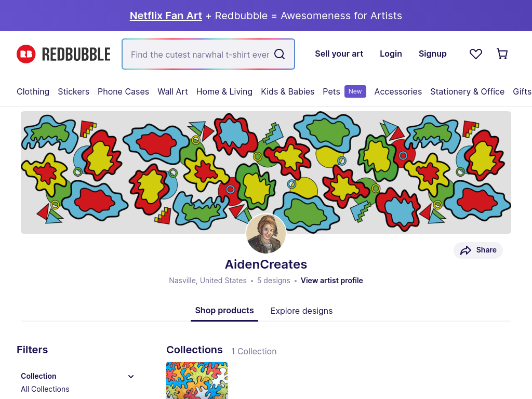
Task: Open the colorful collection thumbnail
Action: click(197, 381)
